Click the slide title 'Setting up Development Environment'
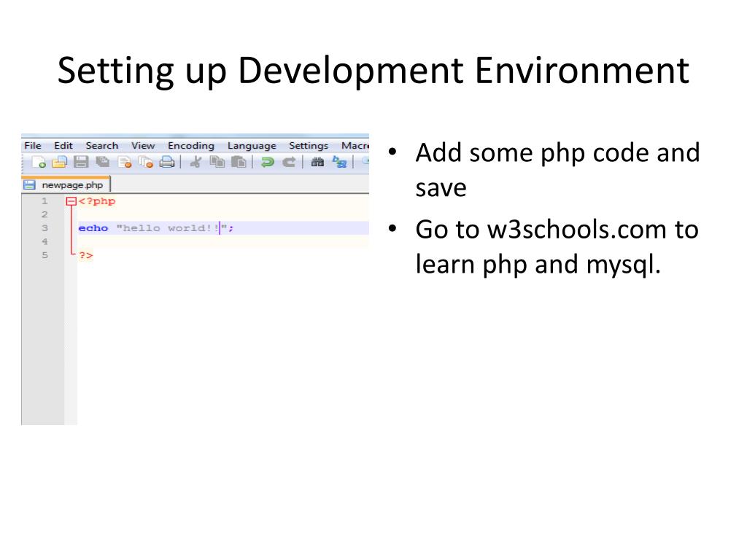The image size is (747, 560). pos(373,71)
